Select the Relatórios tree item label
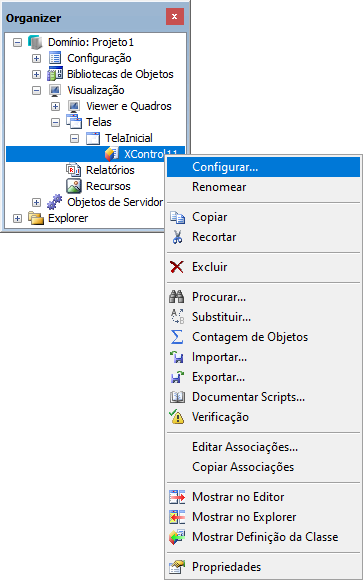The width and height of the screenshot is (363, 580). pos(110,170)
